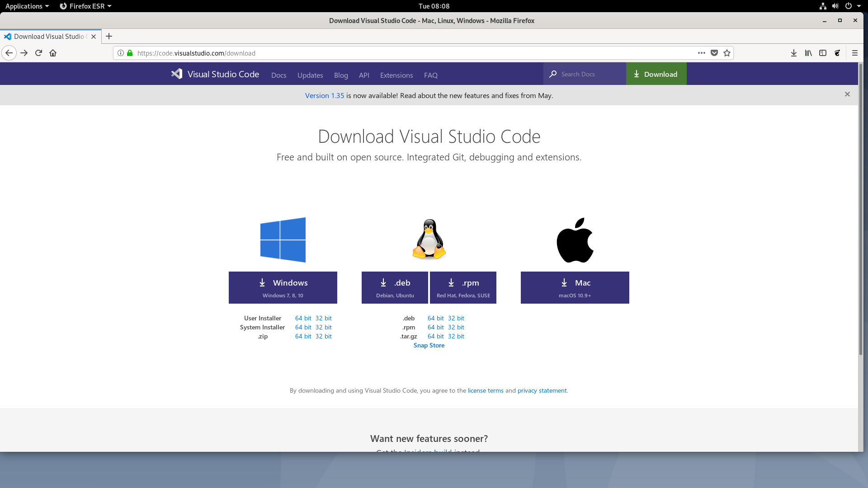Reload the current page
Screen dimensions: 868x488
pyautogui.click(x=38, y=53)
